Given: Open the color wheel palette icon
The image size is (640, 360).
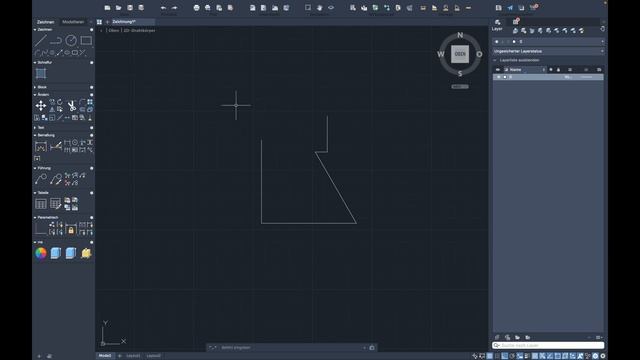Looking at the screenshot, I should pyautogui.click(x=41, y=253).
